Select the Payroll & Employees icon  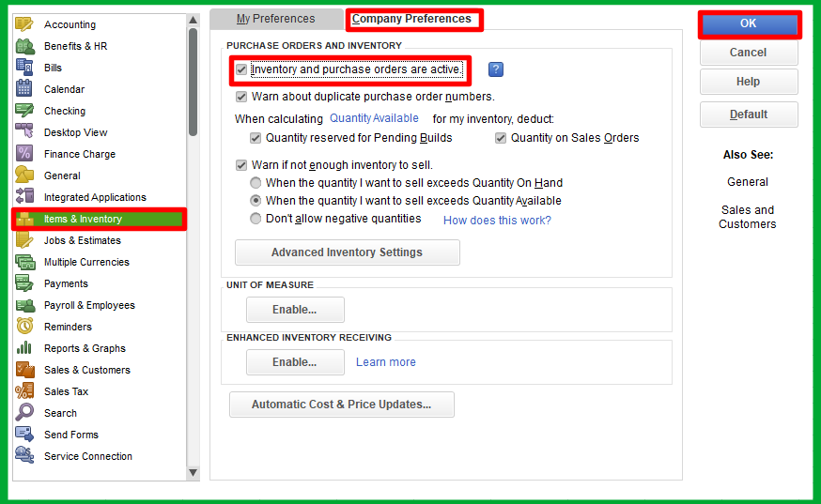24,305
